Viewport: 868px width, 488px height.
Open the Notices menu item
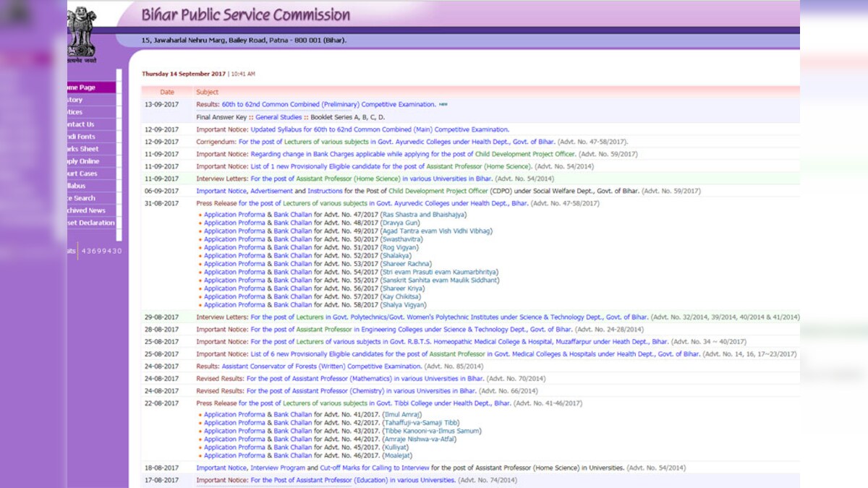(91, 112)
